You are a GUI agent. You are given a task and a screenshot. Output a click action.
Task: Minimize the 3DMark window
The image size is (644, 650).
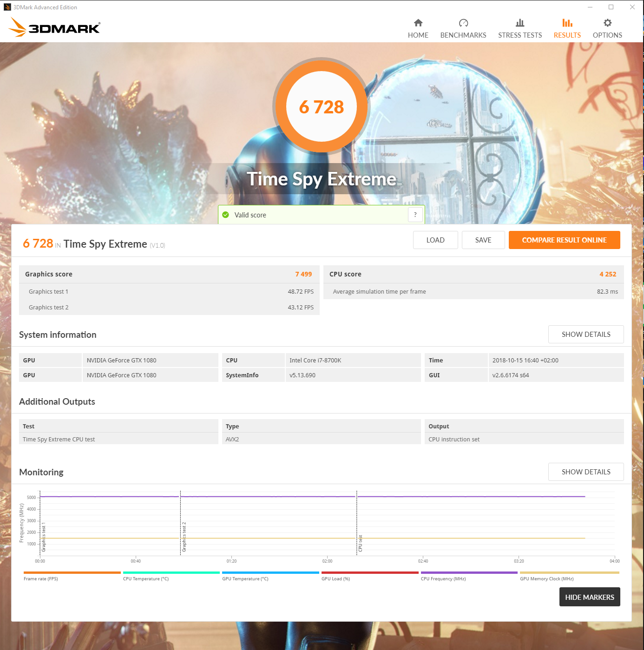pos(590,7)
